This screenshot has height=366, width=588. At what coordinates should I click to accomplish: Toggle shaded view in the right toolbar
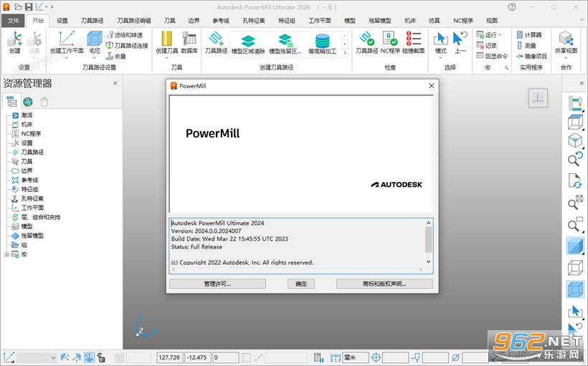point(575,246)
